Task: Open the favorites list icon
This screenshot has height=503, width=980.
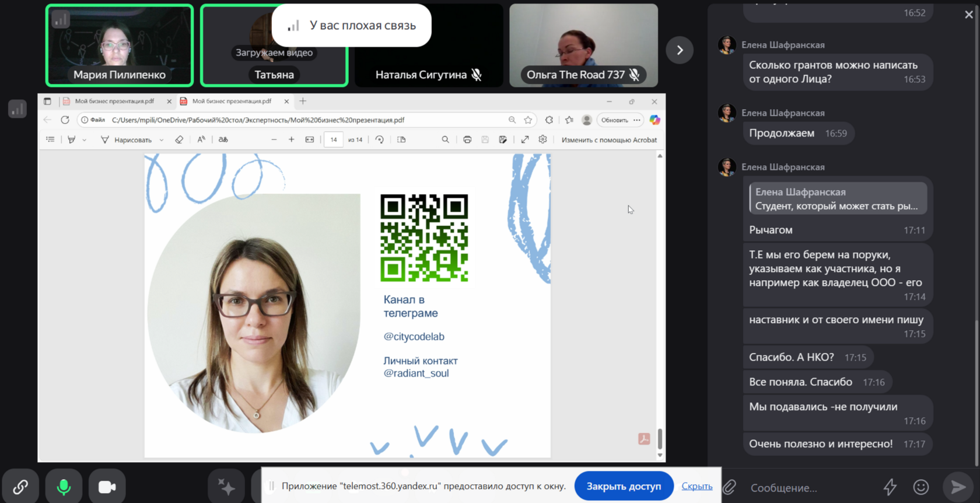Action: coord(569,120)
